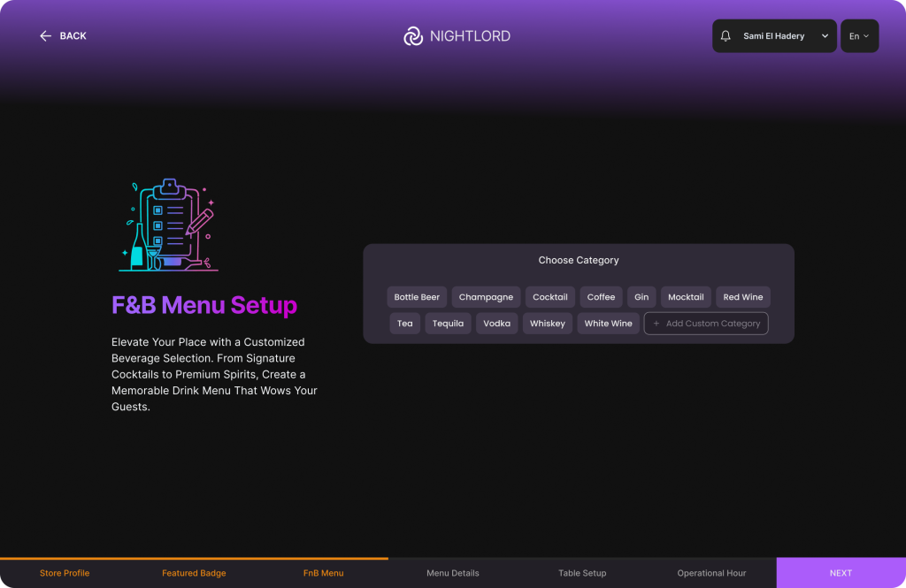
Task: Click the plus icon in Add Custom Category
Action: [x=656, y=324]
